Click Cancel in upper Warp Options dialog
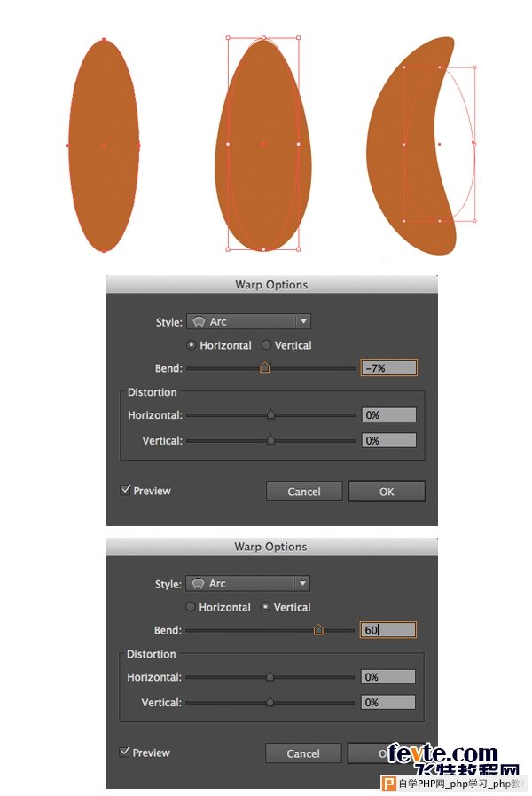This screenshot has height=796, width=532. (304, 492)
